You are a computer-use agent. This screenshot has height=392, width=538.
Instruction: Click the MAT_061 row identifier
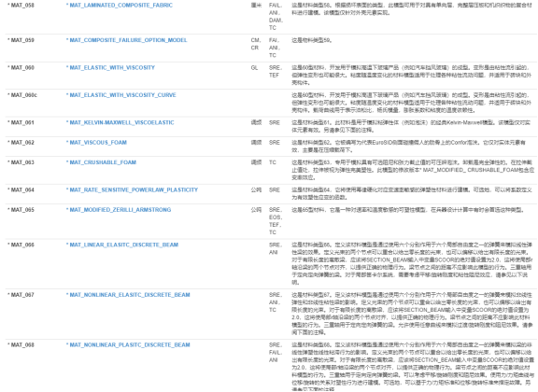coord(21,122)
